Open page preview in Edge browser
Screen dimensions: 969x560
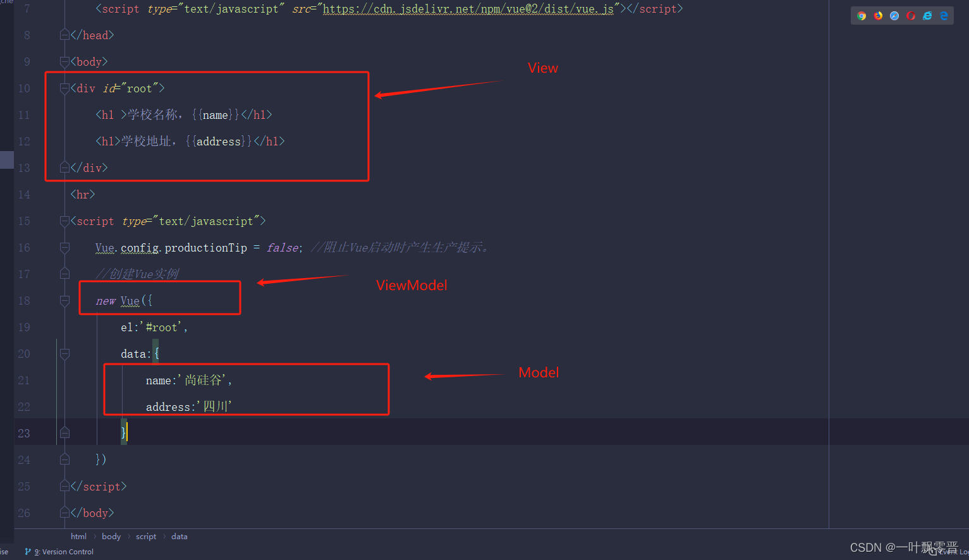(x=944, y=16)
